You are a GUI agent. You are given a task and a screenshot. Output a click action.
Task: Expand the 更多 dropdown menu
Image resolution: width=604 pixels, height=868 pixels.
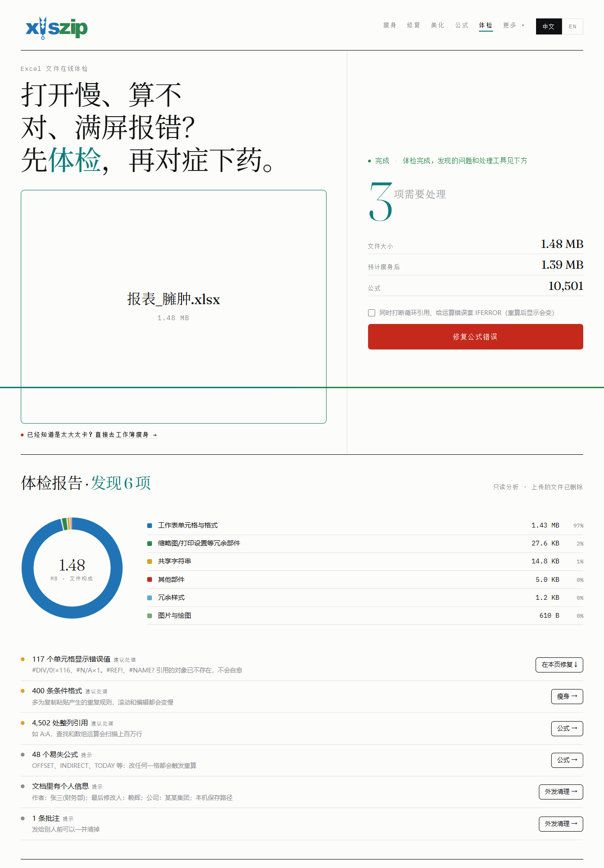click(514, 26)
